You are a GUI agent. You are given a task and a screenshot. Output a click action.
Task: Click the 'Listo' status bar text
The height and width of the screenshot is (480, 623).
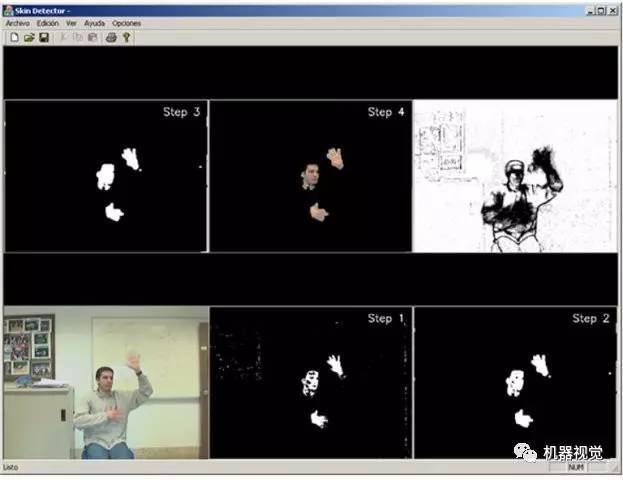10,467
